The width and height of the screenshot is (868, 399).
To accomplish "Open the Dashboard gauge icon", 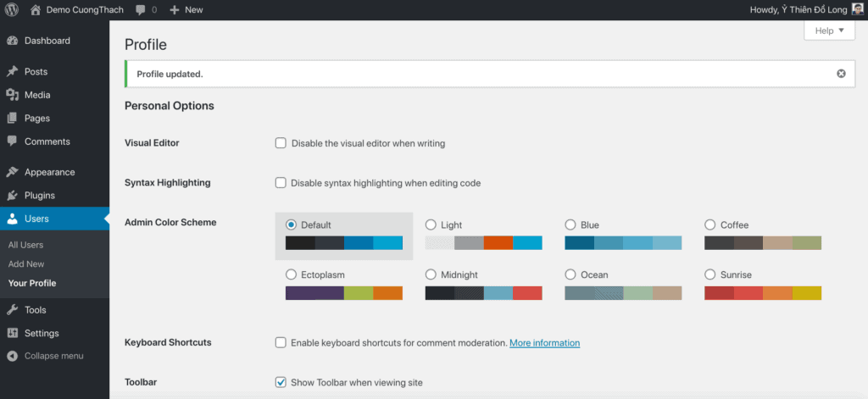I will 12,41.
